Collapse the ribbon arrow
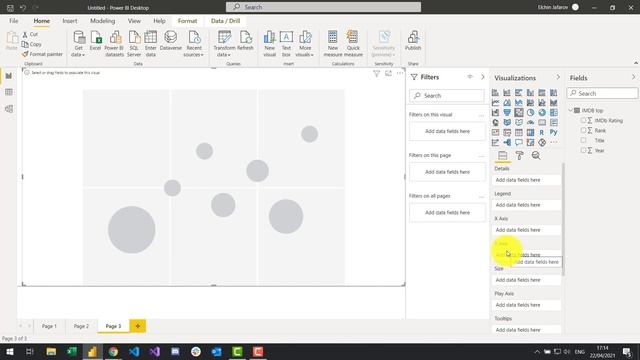640x360 pixels. coord(636,63)
